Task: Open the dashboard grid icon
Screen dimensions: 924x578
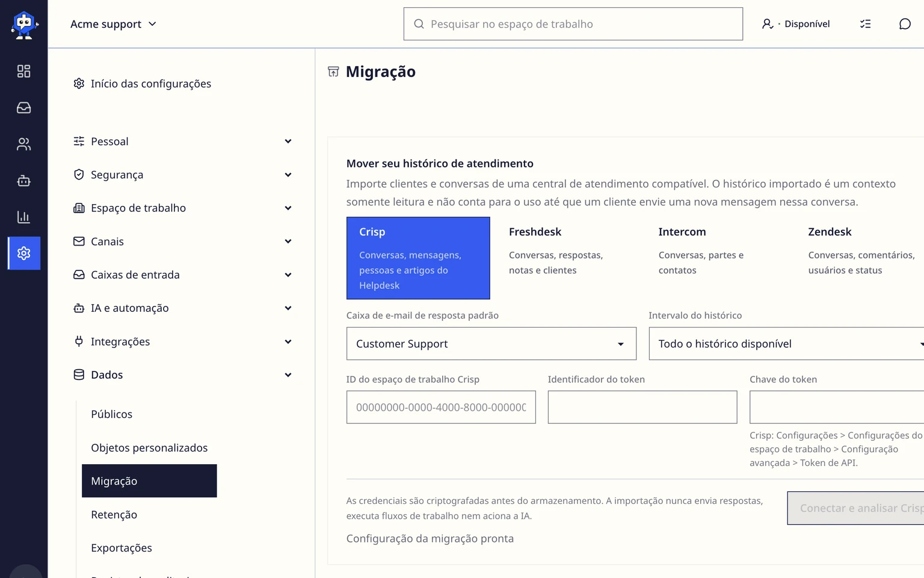Action: (x=24, y=71)
